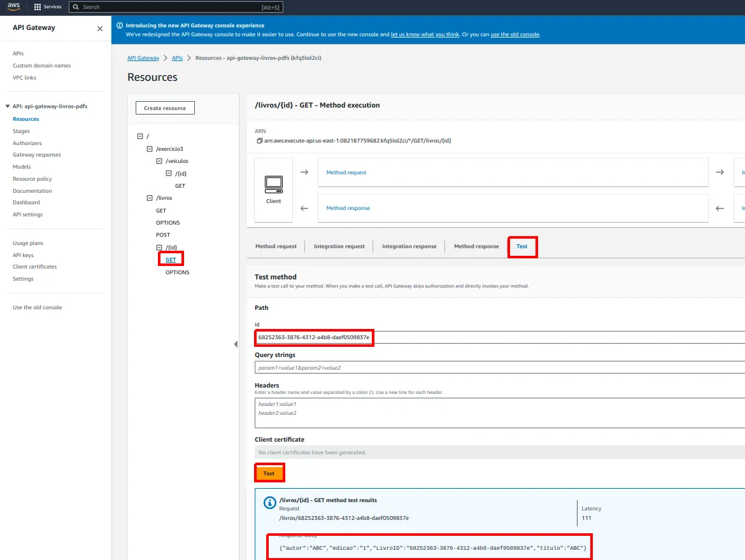The image size is (745, 560).
Task: Click 'Use the old console' in the sidebar
Action: (37, 308)
